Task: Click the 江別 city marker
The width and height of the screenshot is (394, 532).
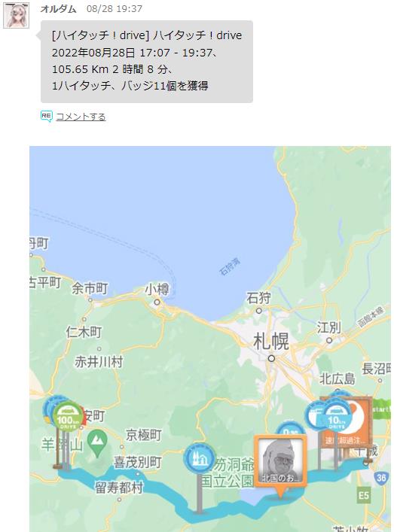Action: [328, 340]
